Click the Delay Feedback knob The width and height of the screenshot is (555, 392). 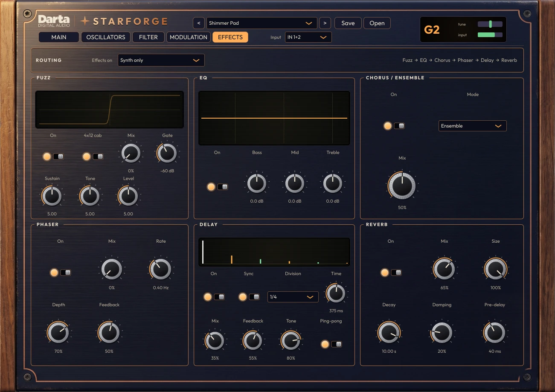pyautogui.click(x=253, y=340)
